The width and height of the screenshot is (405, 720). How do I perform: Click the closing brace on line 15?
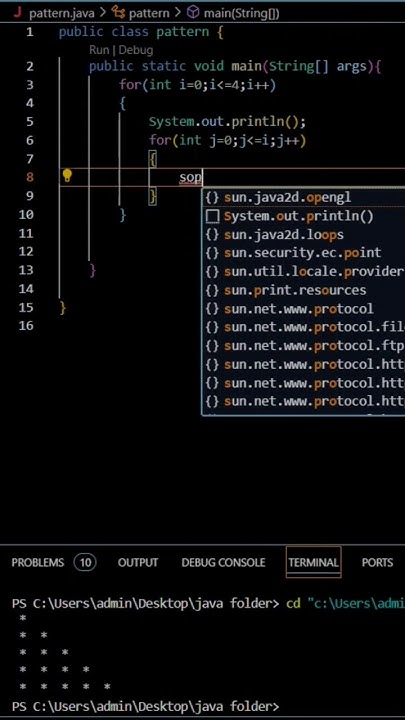coord(63,308)
